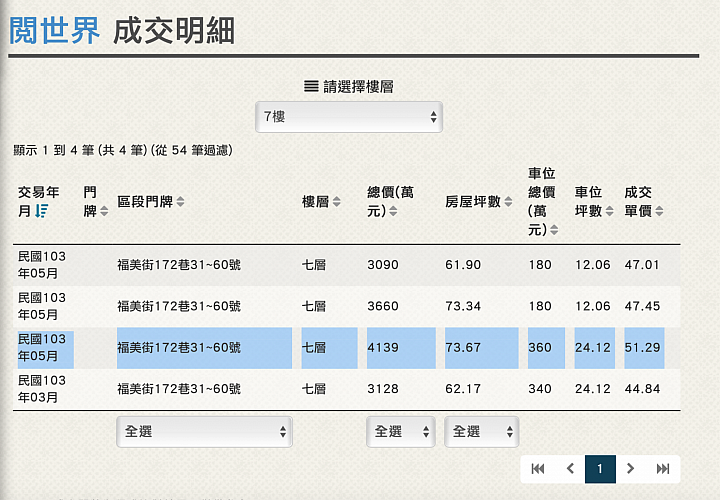Click the 成交單價 column header label
The height and width of the screenshot is (500, 720).
(x=638, y=202)
